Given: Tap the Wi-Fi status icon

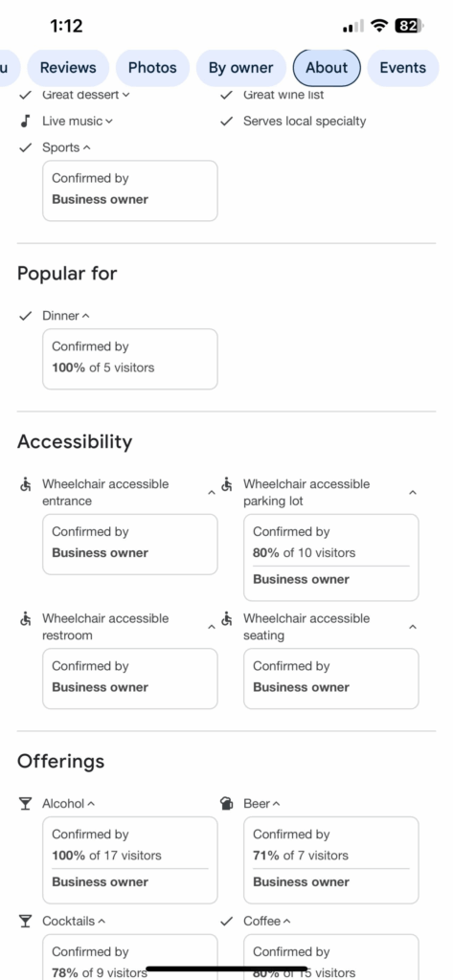Looking at the screenshot, I should click(378, 26).
